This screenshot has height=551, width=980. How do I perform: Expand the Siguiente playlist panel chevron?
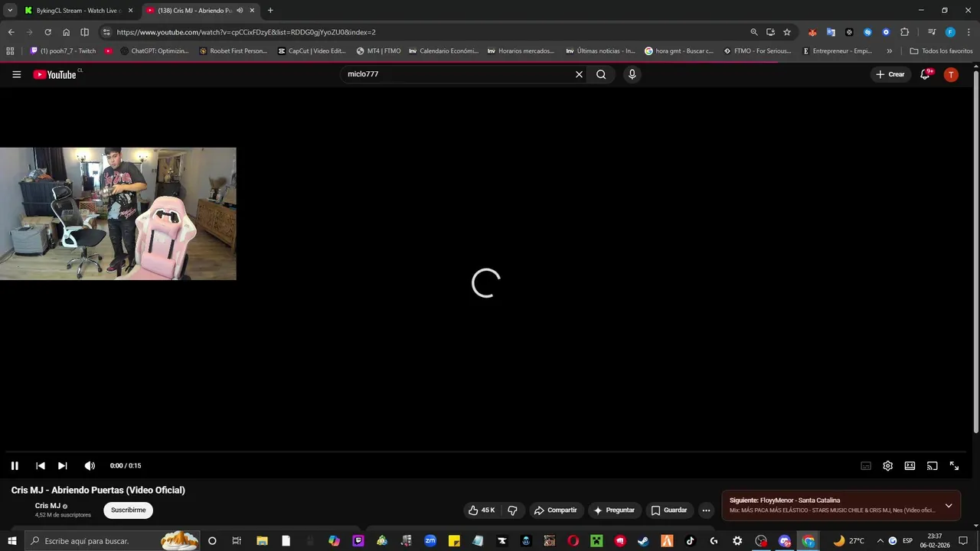pos(949,506)
